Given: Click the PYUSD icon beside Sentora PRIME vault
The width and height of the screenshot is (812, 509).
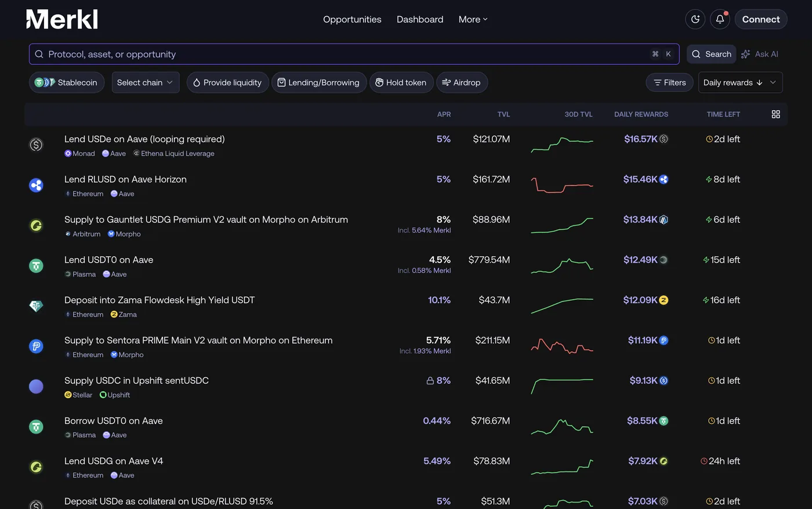Looking at the screenshot, I should pyautogui.click(x=36, y=346).
